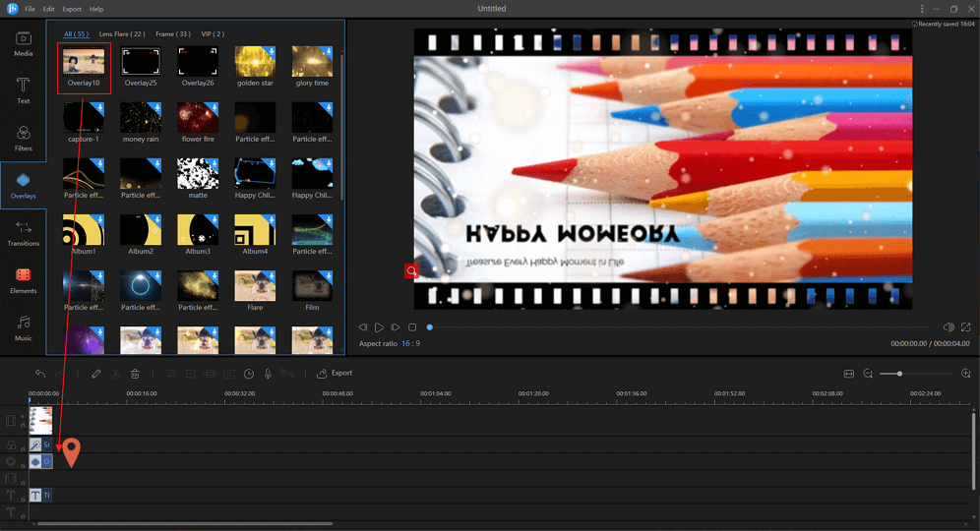Click the Export button in timeline toolbar

335,374
